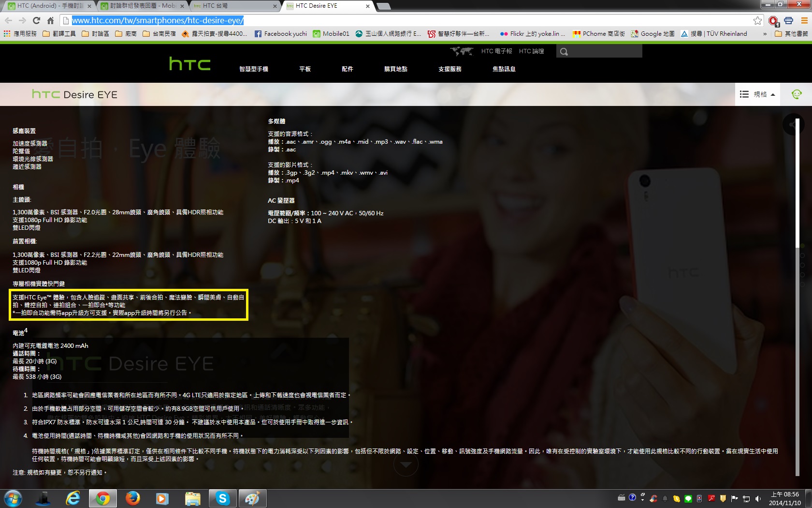Click the Paint icon in the taskbar
This screenshot has height=508, width=812.
pyautogui.click(x=252, y=498)
